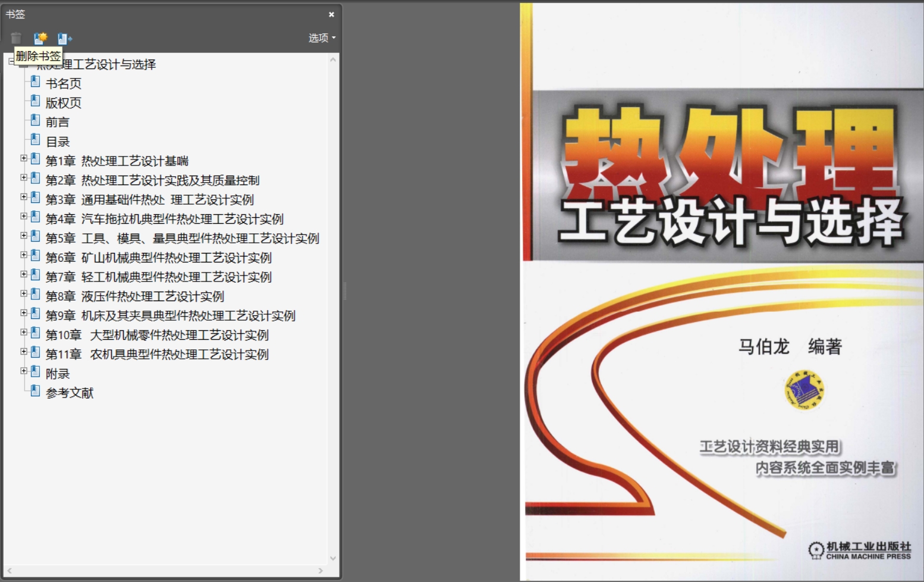Jump to 第10章 大型机械零件 bookmark
Image resolution: width=924 pixels, height=582 pixels.
[x=157, y=335]
